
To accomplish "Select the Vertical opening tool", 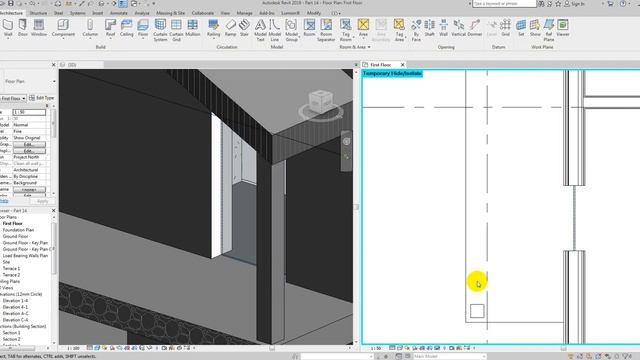I will coord(458,28).
